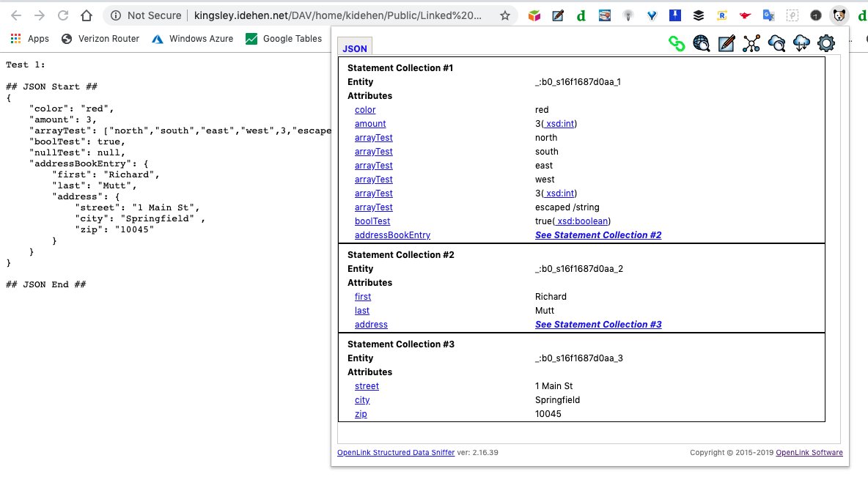Click the pencil notepad extension icon
868x491 pixels.
557,15
